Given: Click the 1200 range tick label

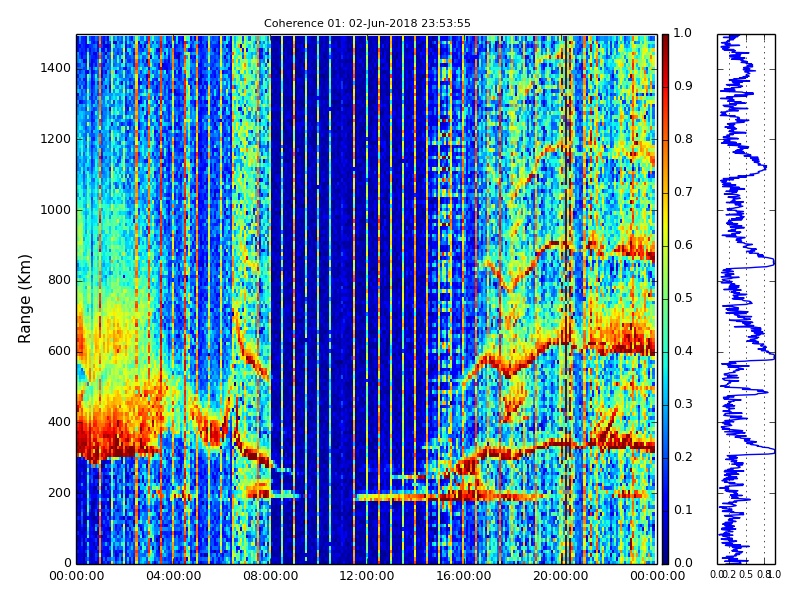Looking at the screenshot, I should click(56, 139).
